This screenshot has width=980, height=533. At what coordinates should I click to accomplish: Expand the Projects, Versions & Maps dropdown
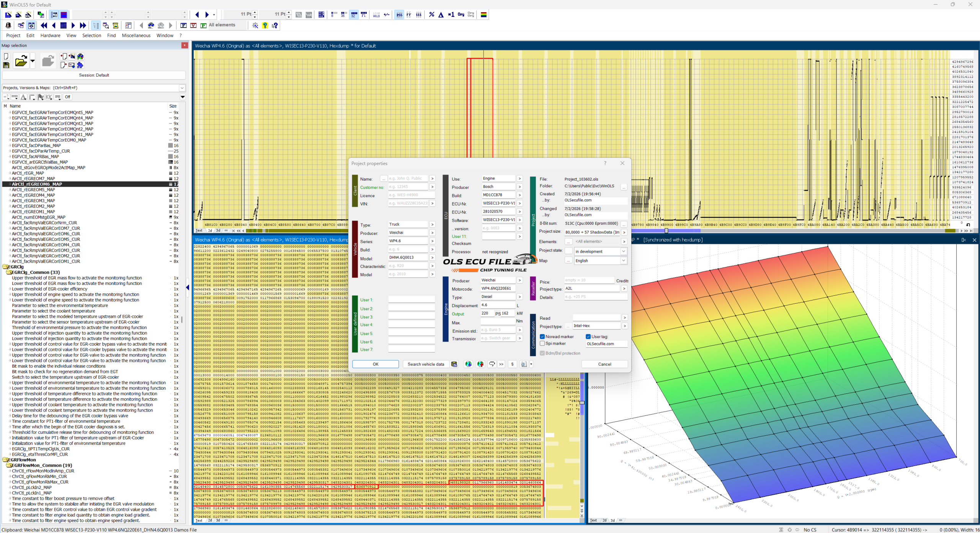(x=182, y=88)
